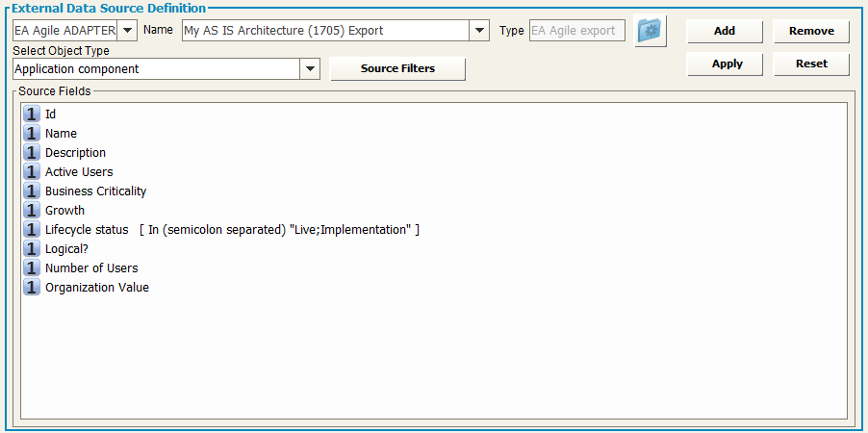Click the Type field showing EA Agile export

(577, 31)
